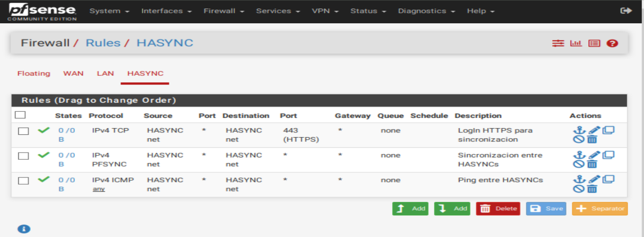Click the red Delete button
644x237 pixels.
coord(498,209)
